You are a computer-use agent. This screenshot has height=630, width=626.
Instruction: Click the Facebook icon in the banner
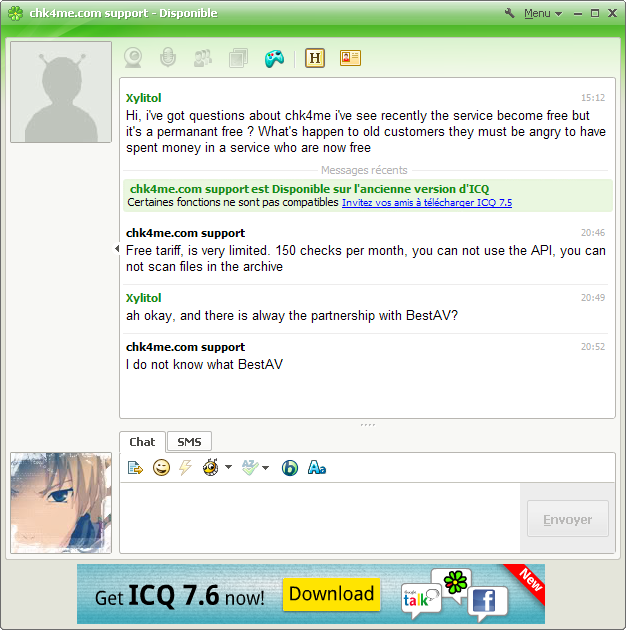[487, 601]
